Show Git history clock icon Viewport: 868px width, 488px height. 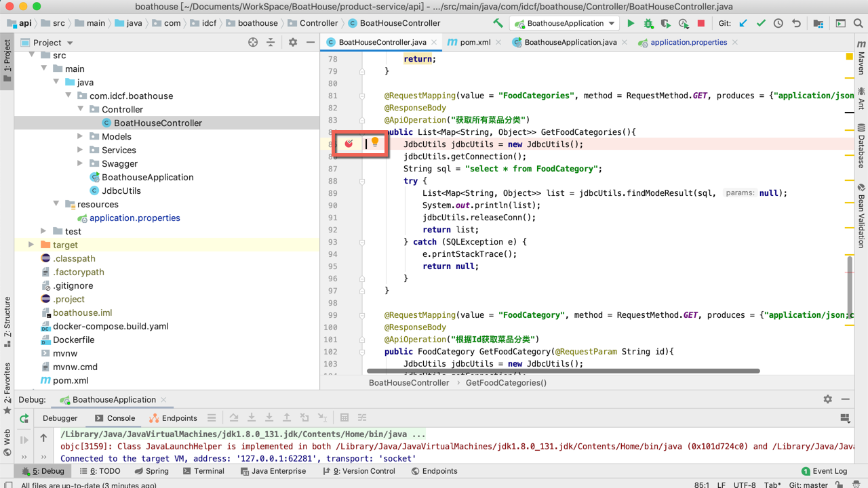pyautogui.click(x=778, y=23)
